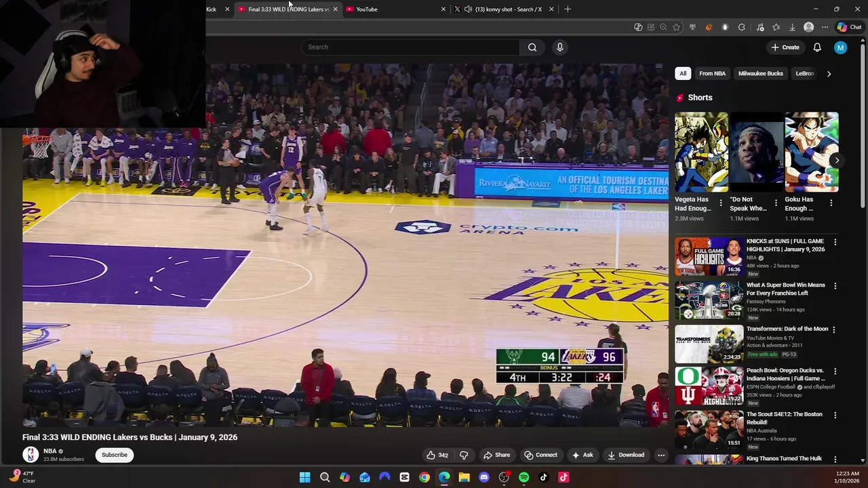Open the "Goku Has Enough" Short
The width and height of the screenshot is (868, 488).
(811, 152)
